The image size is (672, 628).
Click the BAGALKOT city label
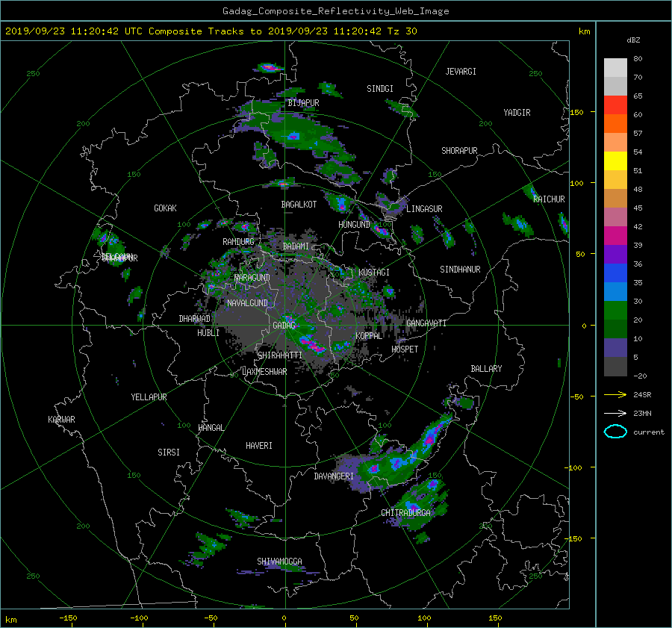tap(299, 205)
